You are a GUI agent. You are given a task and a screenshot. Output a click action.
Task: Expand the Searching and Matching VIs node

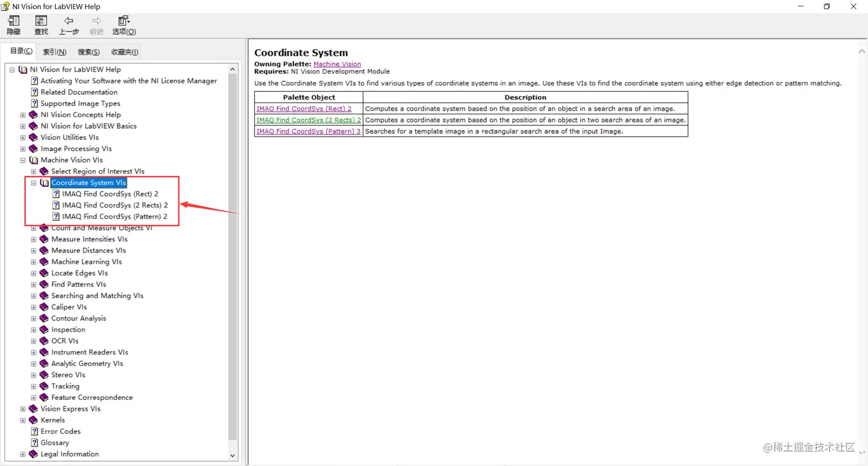(x=34, y=296)
